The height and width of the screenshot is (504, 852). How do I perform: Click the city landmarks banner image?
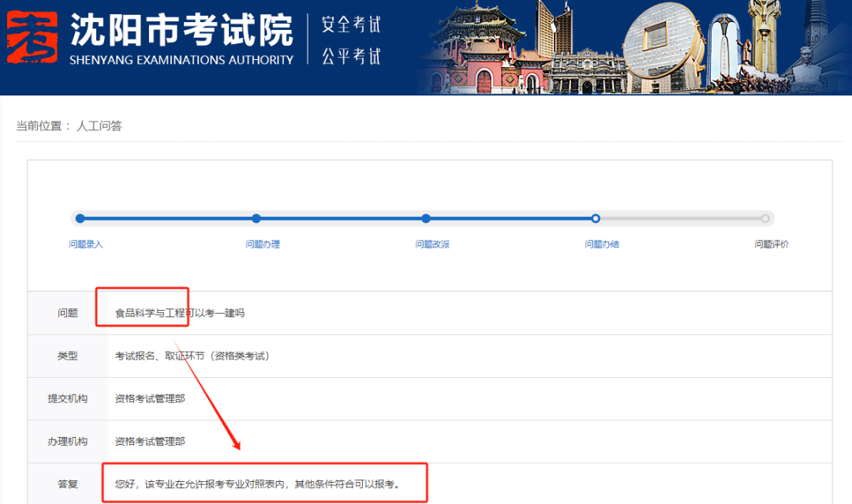point(634,47)
